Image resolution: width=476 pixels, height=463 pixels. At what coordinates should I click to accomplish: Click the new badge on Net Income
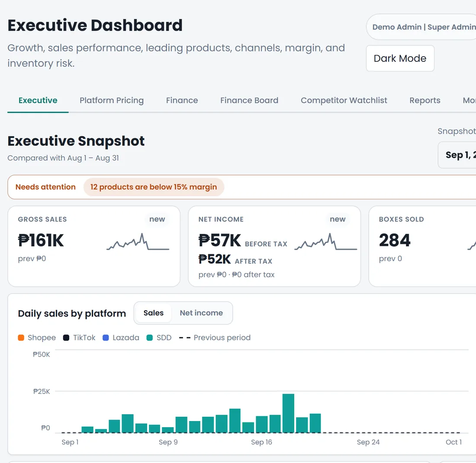[338, 219]
